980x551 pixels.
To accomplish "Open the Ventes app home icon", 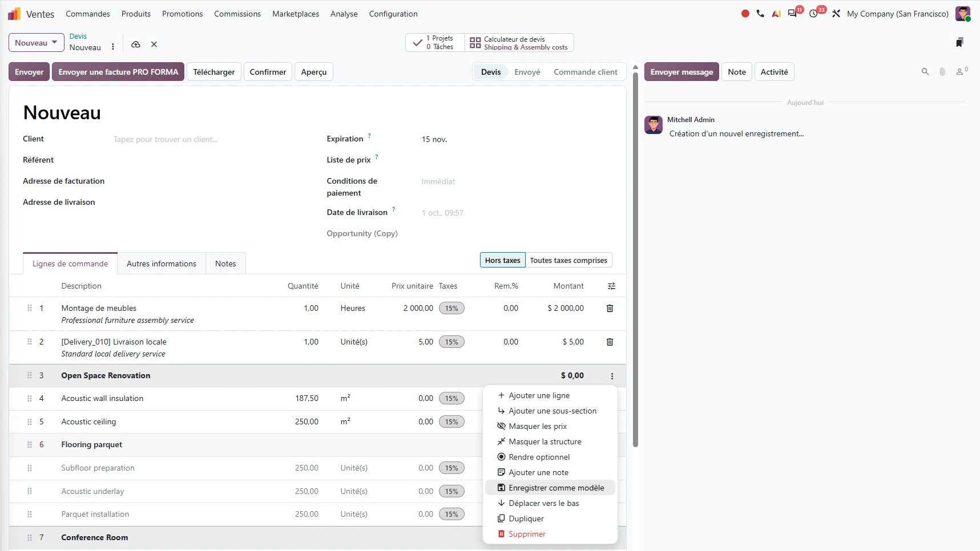I will click(x=14, y=14).
